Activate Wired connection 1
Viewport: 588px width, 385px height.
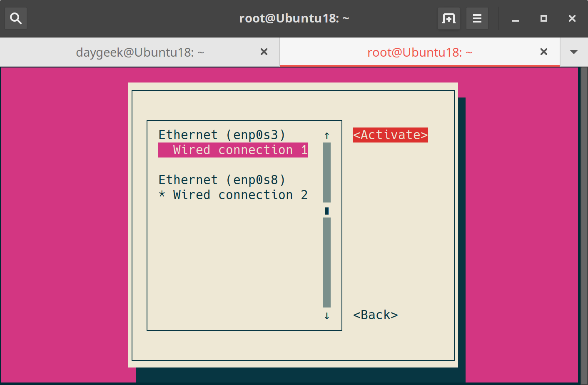(x=390, y=135)
